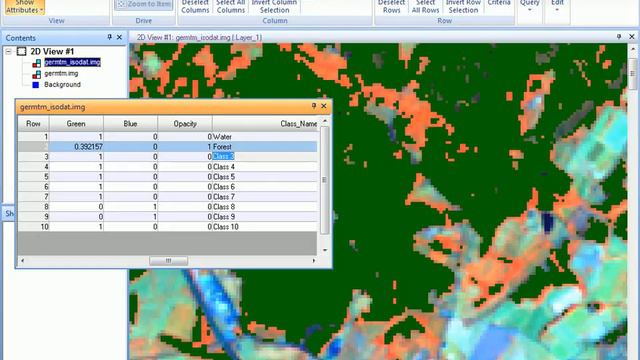Click Select All Rows button
The height and width of the screenshot is (360, 640).
pos(425,7)
